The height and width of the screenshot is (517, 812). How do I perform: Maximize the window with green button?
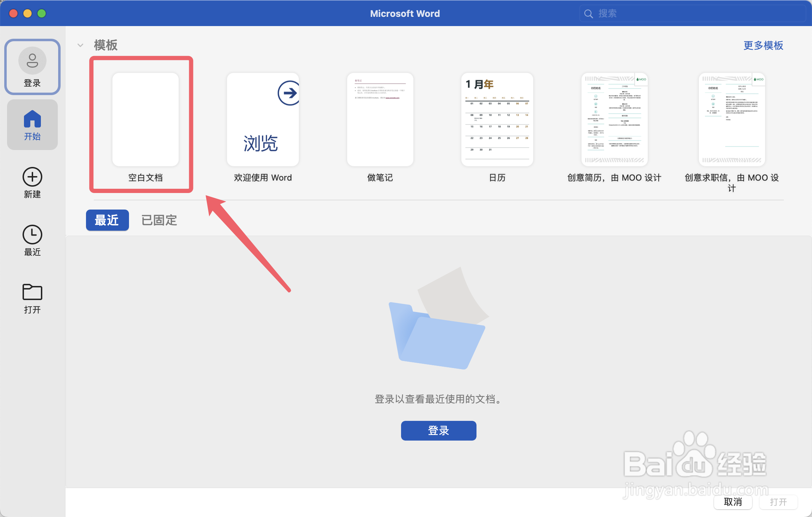point(42,13)
